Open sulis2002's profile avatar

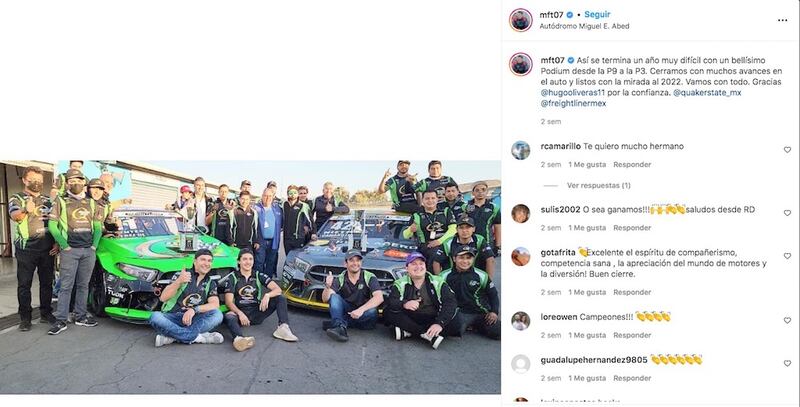520,214
